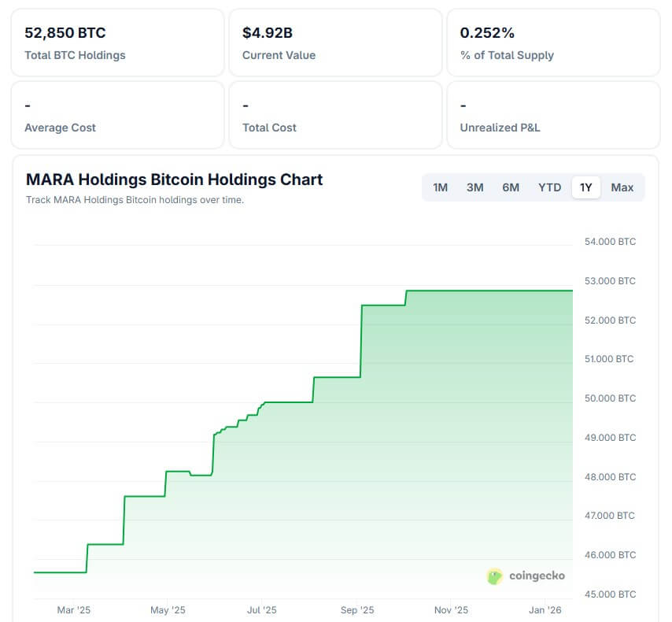Image resolution: width=672 pixels, height=622 pixels.
Task: Select the Average Cost card
Action: tap(117, 115)
